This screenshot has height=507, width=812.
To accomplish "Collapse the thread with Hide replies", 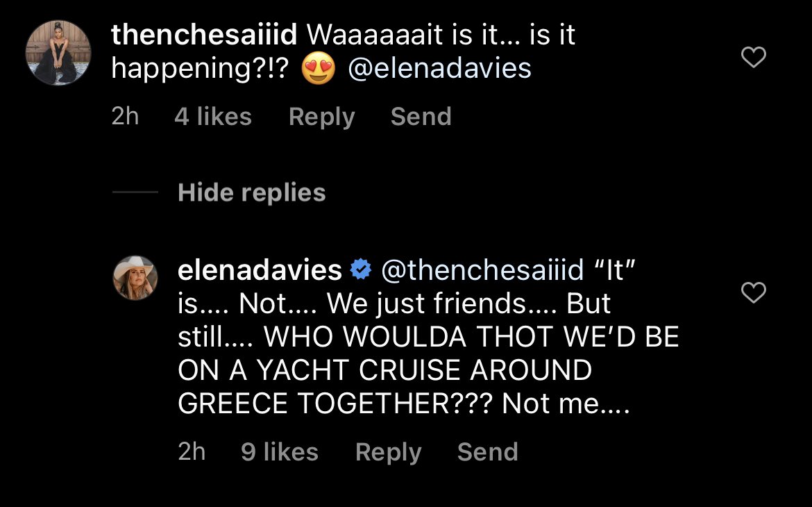I will (252, 192).
